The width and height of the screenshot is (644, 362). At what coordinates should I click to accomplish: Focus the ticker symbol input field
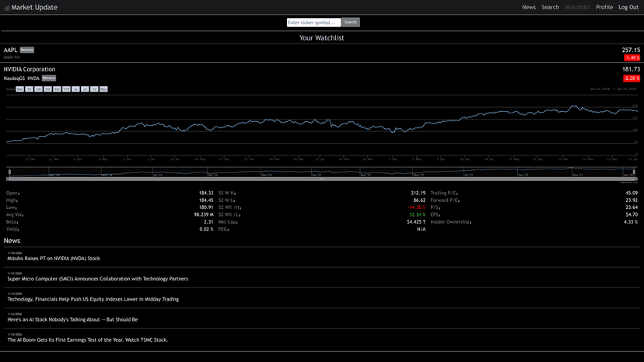pyautogui.click(x=313, y=23)
